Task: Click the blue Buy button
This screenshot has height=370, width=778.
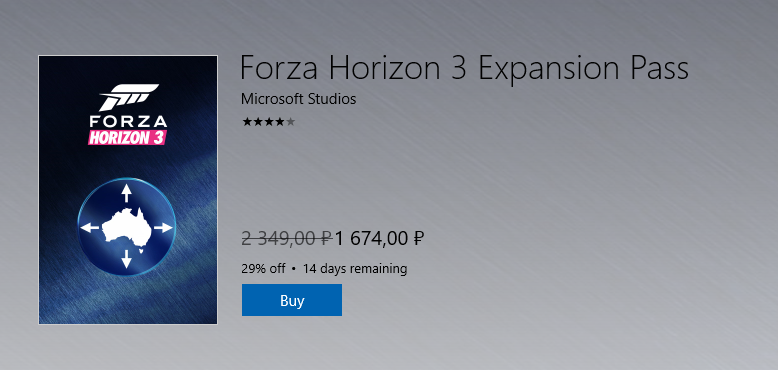Action: (292, 300)
